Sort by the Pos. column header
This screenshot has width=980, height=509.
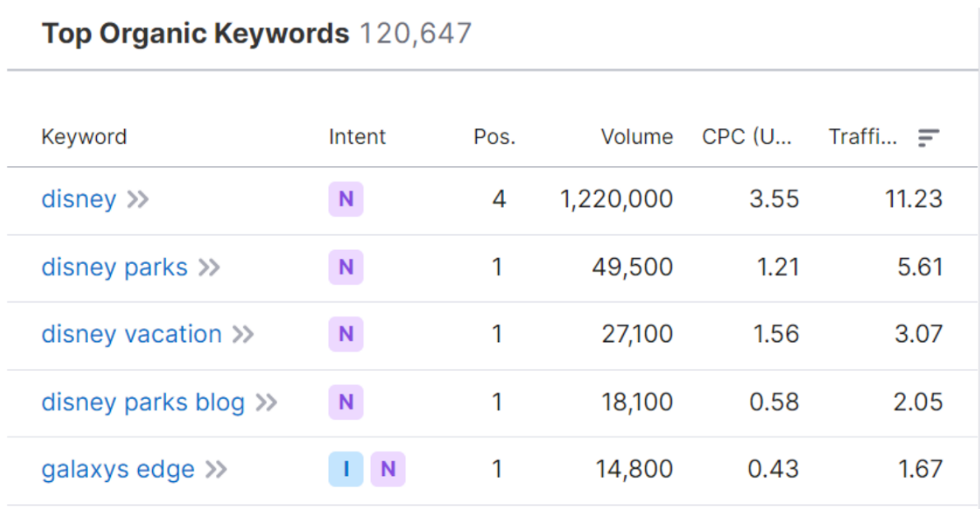click(494, 137)
